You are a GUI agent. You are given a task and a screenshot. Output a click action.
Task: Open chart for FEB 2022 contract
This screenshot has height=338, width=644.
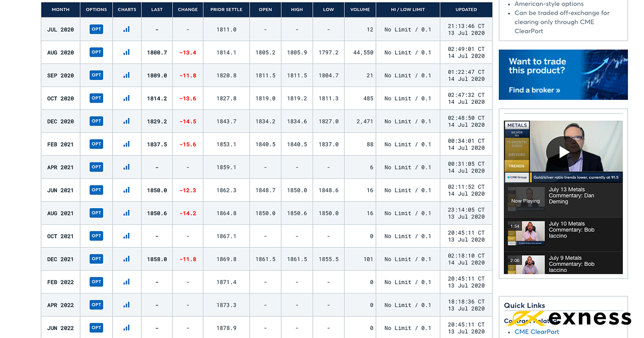(127, 282)
